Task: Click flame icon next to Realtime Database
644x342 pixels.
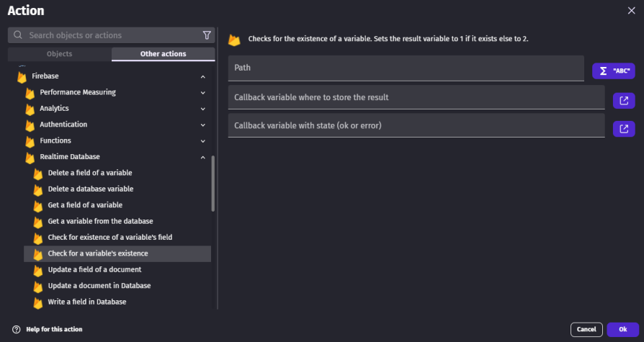Action: tap(30, 157)
